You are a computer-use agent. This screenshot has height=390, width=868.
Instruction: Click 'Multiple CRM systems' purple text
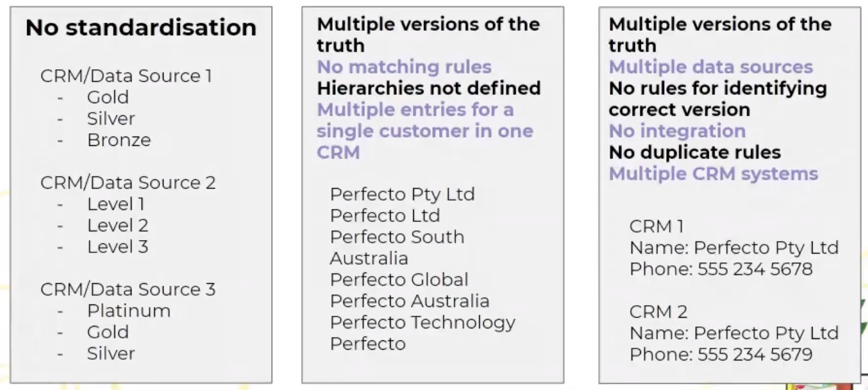[713, 174]
